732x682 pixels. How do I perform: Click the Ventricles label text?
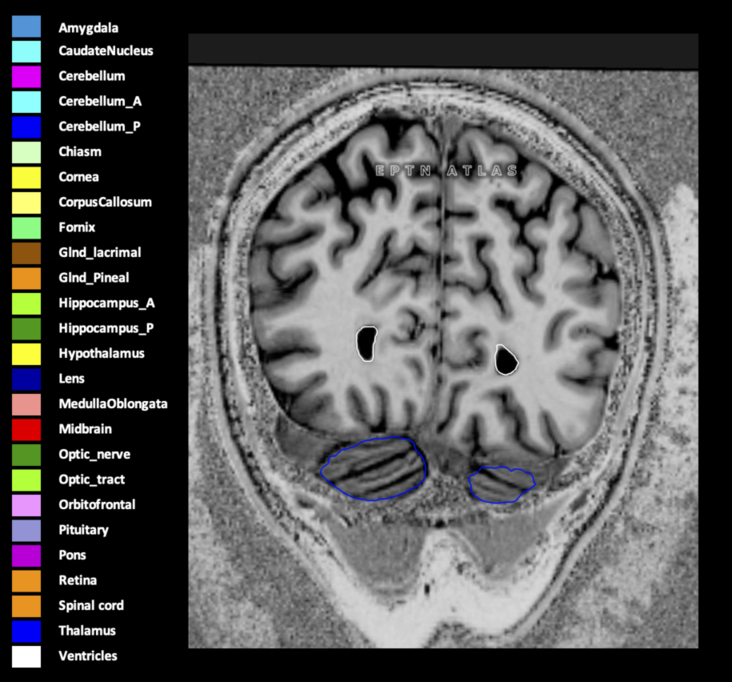pos(88,656)
